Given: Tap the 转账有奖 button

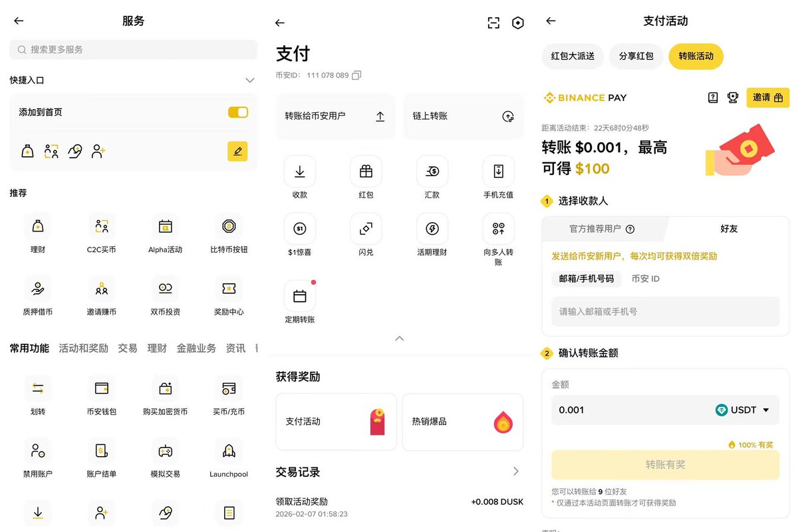Looking at the screenshot, I should (x=666, y=465).
